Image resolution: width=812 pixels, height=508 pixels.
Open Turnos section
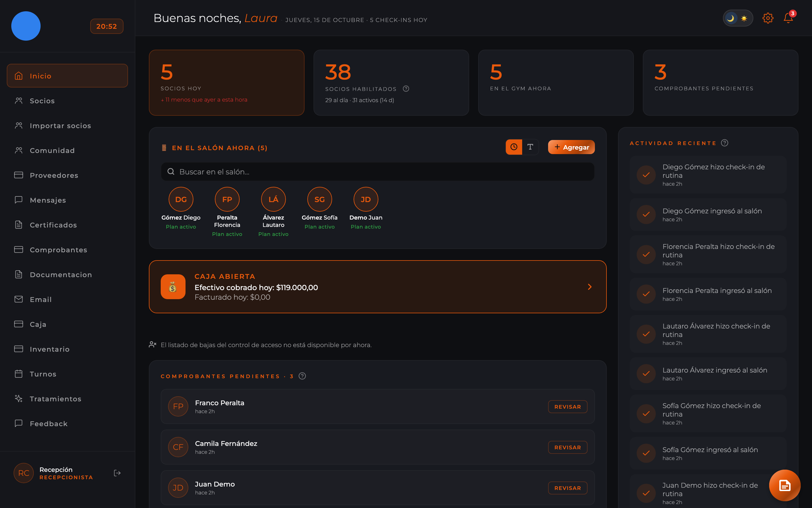click(x=67, y=374)
